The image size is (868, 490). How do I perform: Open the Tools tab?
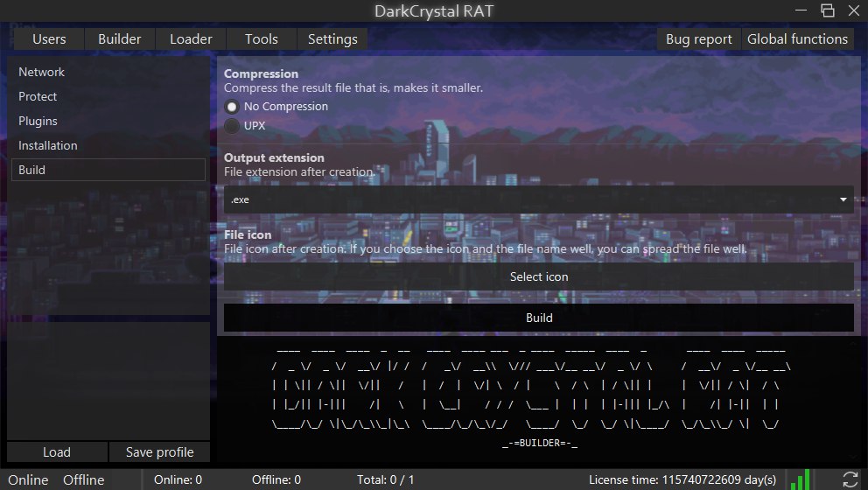pyautogui.click(x=262, y=39)
